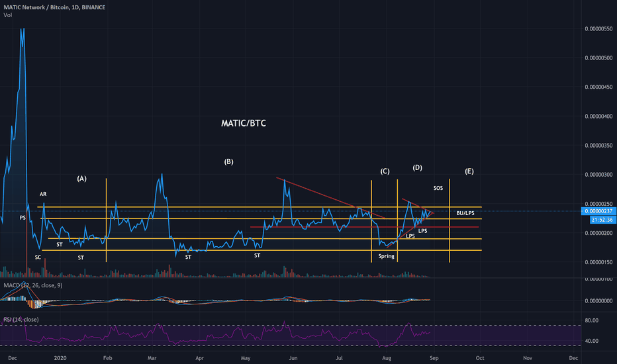Click the 0.00000350 price axis label
The image size is (617, 364).
click(598, 146)
